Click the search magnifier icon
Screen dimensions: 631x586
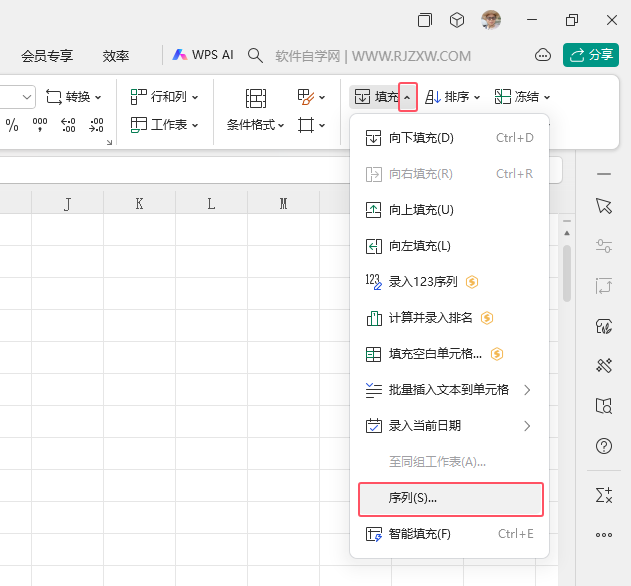tap(255, 55)
